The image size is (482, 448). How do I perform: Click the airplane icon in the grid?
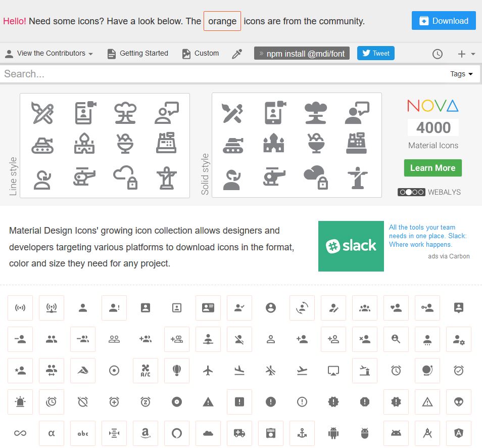[208, 371]
